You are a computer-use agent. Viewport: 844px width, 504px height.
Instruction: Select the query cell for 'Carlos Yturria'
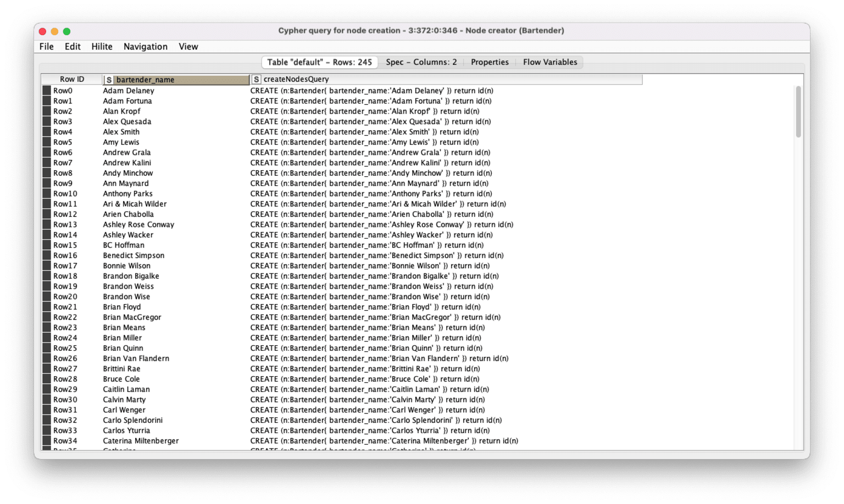[446, 430]
